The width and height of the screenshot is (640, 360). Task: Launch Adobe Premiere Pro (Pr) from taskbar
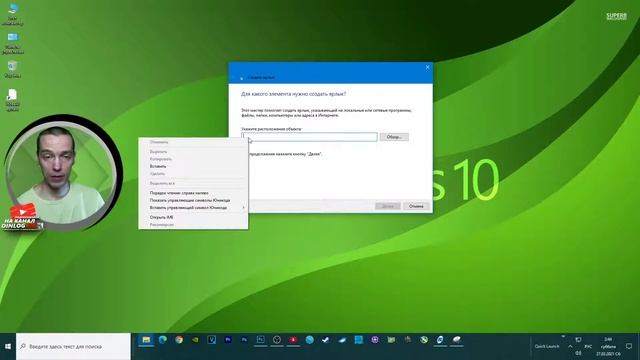[x=228, y=340]
